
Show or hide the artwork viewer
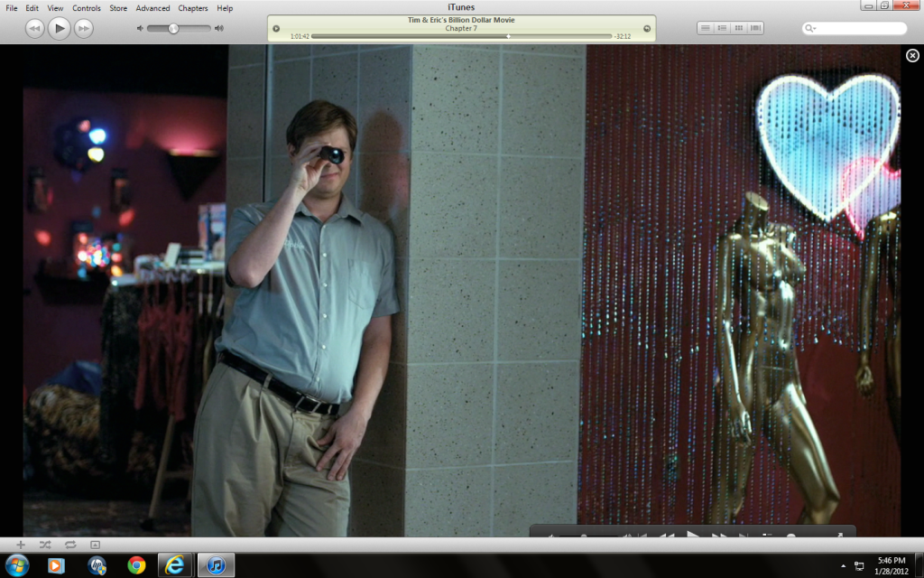[95, 545]
